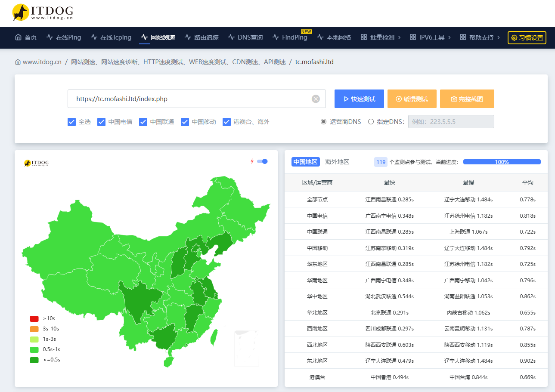555x392 pixels.
Task: Click the 119 monitoring points badge
Action: tap(381, 162)
